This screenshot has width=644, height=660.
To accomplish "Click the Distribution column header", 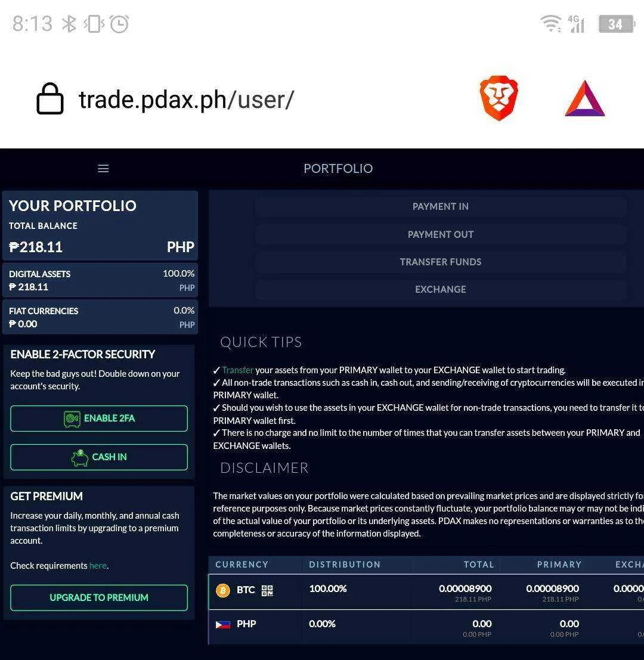I will pyautogui.click(x=345, y=565).
